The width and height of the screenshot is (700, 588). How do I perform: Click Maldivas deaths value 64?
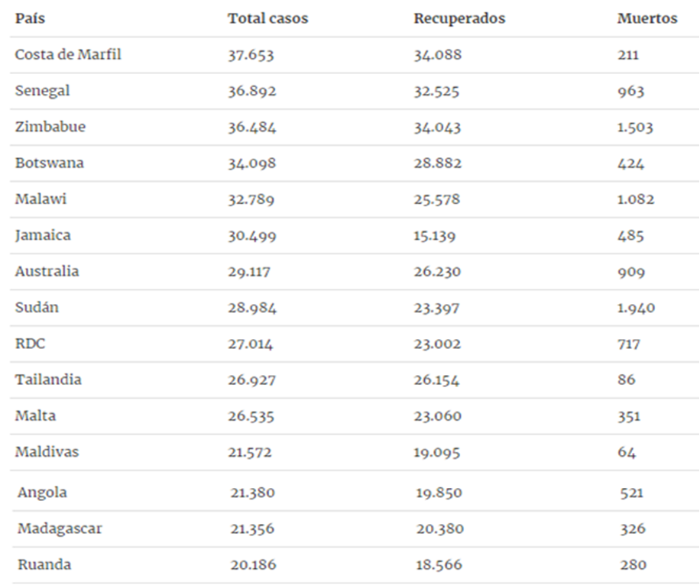(627, 452)
